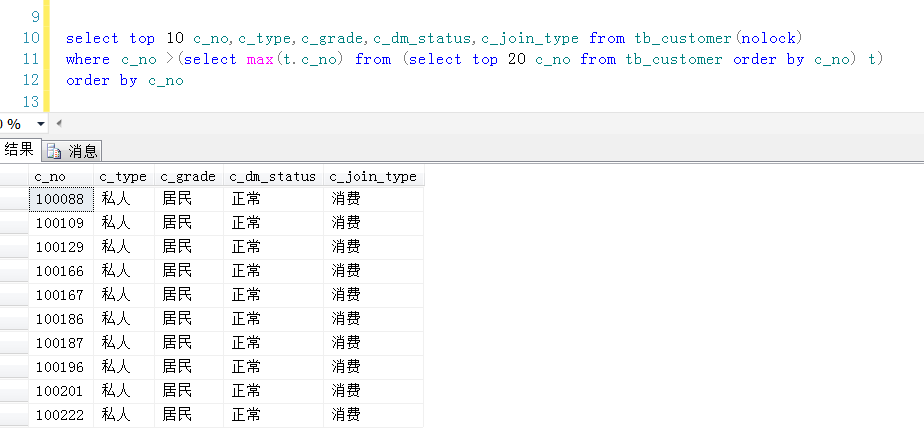Click (nolock) in the query editor

768,38
